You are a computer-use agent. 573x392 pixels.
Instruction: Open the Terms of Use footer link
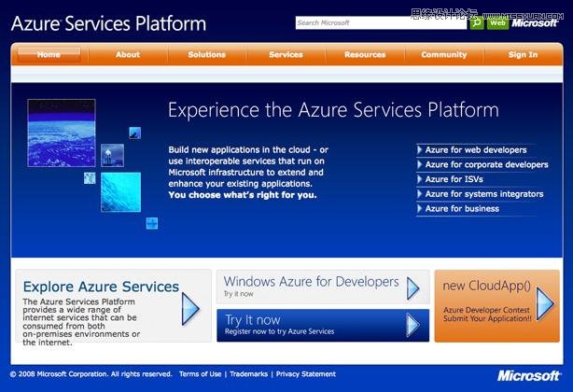pyautogui.click(x=201, y=374)
